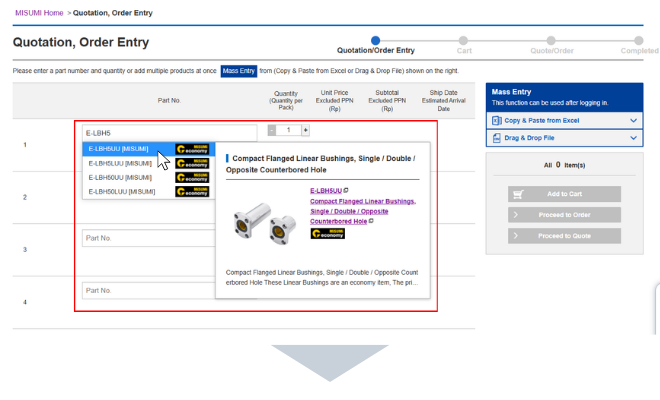Click external link icon next to E-LBH5UU
Viewport: 660px width, 400px height.
click(346, 190)
